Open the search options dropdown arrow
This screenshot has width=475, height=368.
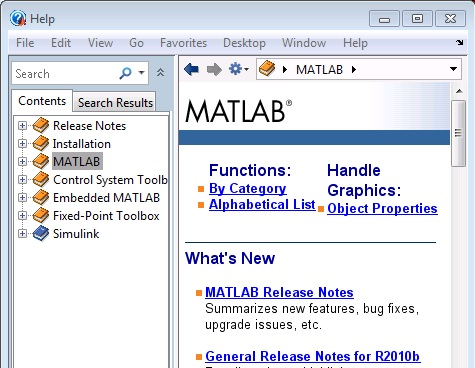(x=141, y=72)
